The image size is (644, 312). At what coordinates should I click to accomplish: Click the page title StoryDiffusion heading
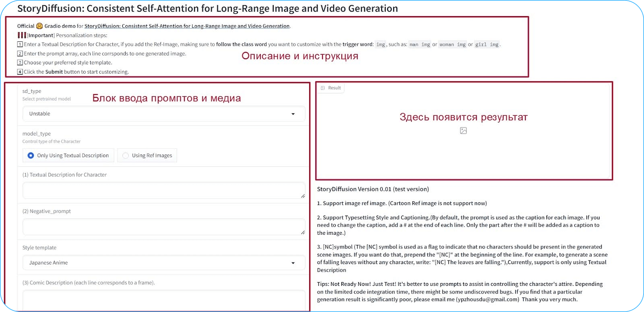click(208, 8)
